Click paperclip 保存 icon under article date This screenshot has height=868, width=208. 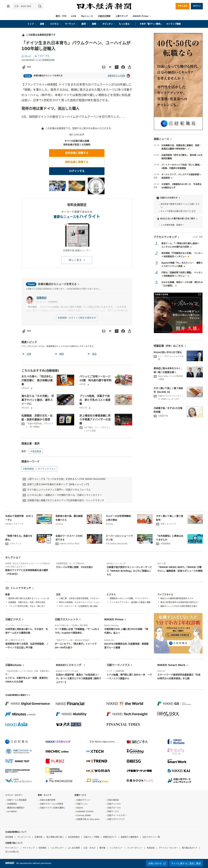pos(26,67)
